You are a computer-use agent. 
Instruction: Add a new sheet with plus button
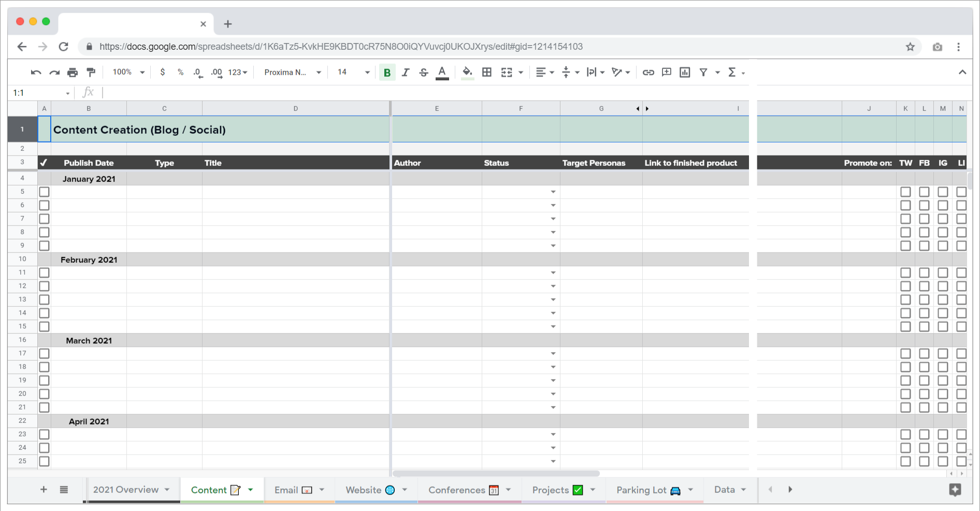[x=44, y=490]
